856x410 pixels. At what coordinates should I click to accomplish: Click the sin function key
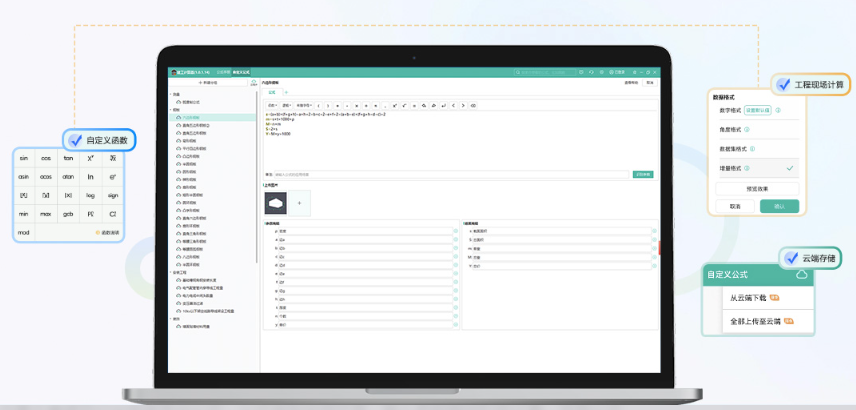click(x=23, y=158)
